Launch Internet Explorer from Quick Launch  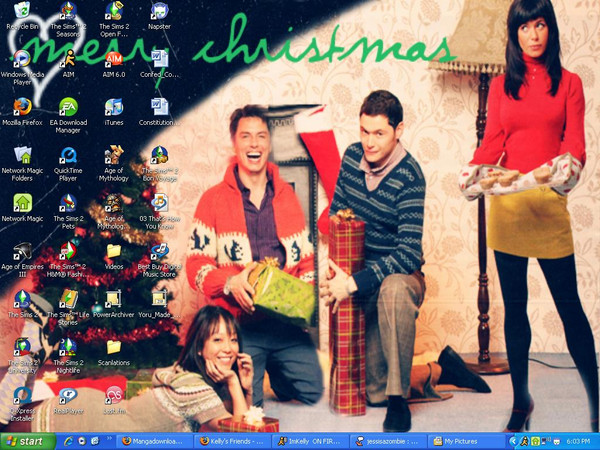coord(69,441)
